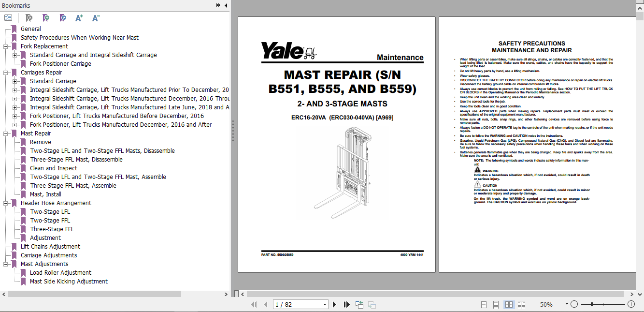
Task: Collapse the Carriages Repair bookmark branch
Action: 6,73
